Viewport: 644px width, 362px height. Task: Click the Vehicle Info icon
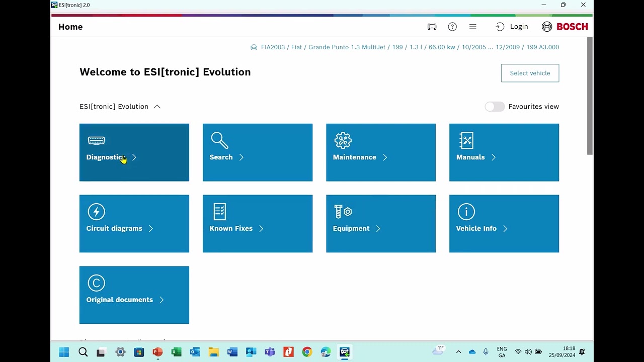(466, 212)
